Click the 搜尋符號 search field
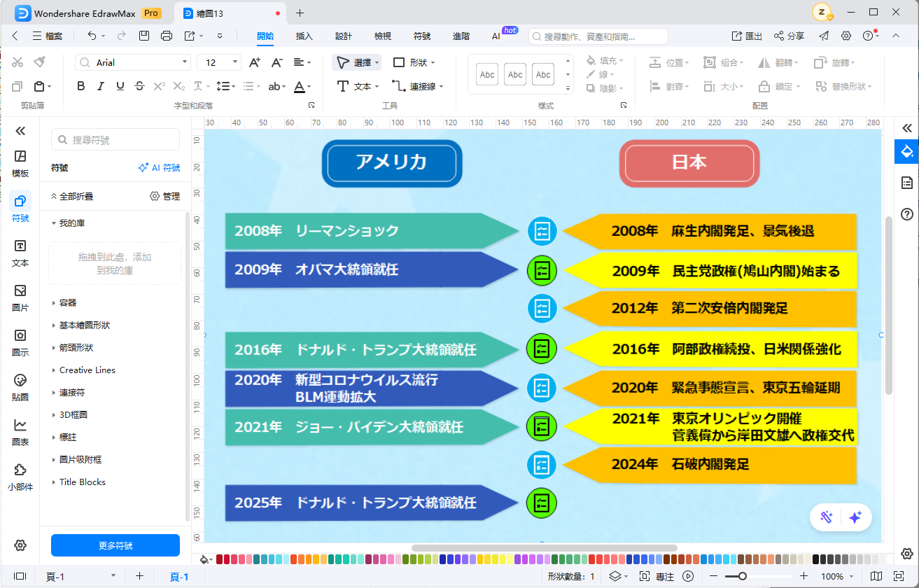Image resolution: width=919 pixels, height=588 pixels. tap(115, 139)
